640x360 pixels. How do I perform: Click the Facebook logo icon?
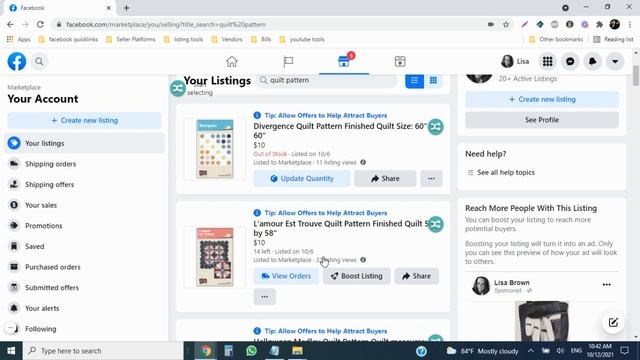[x=17, y=62]
